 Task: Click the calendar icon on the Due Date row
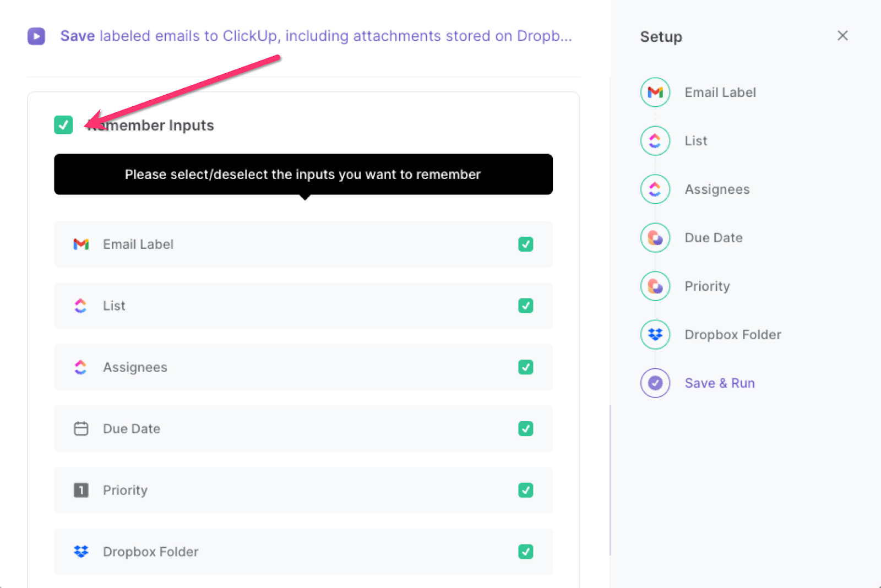pos(81,429)
